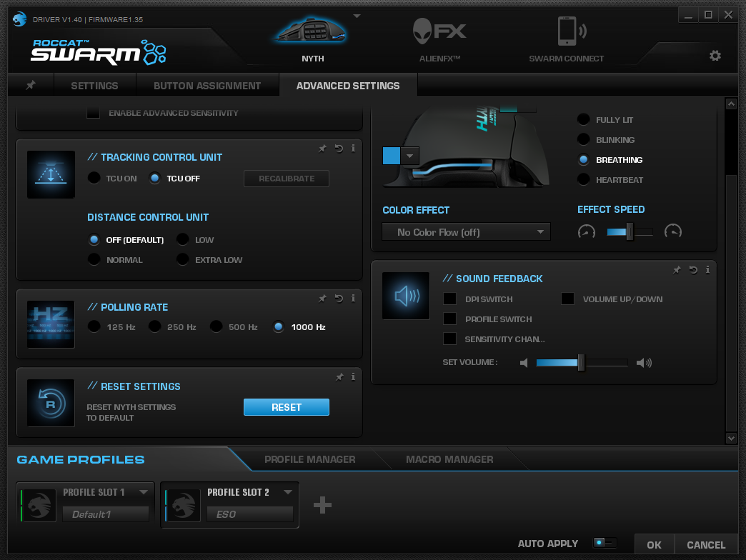Open Profile Slot 1 dropdown arrow
The height and width of the screenshot is (560, 746).
[x=143, y=492]
